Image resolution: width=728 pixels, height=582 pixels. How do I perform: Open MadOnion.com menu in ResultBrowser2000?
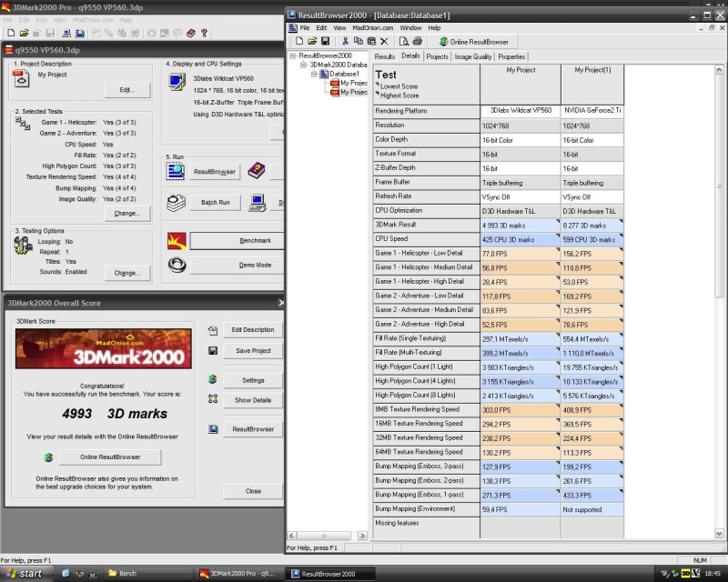(373, 28)
